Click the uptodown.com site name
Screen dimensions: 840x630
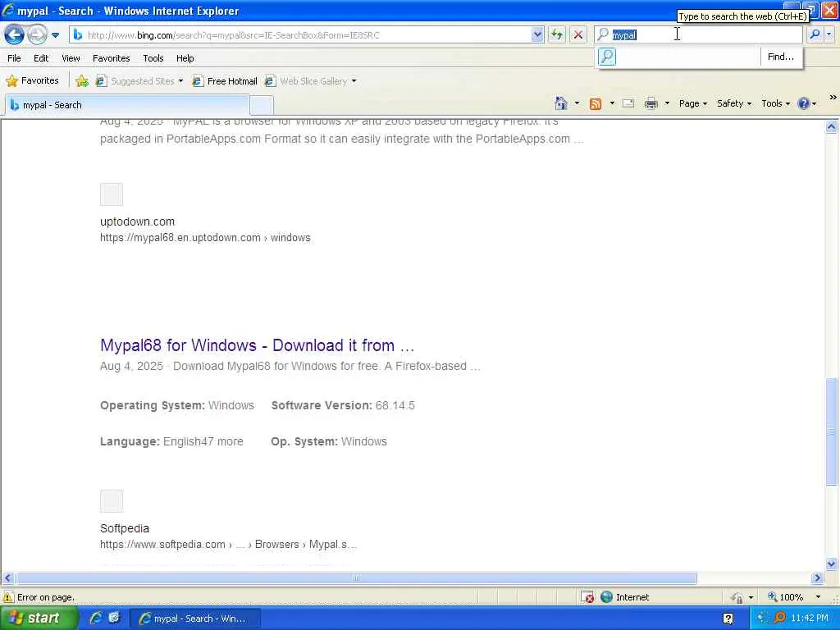137,221
